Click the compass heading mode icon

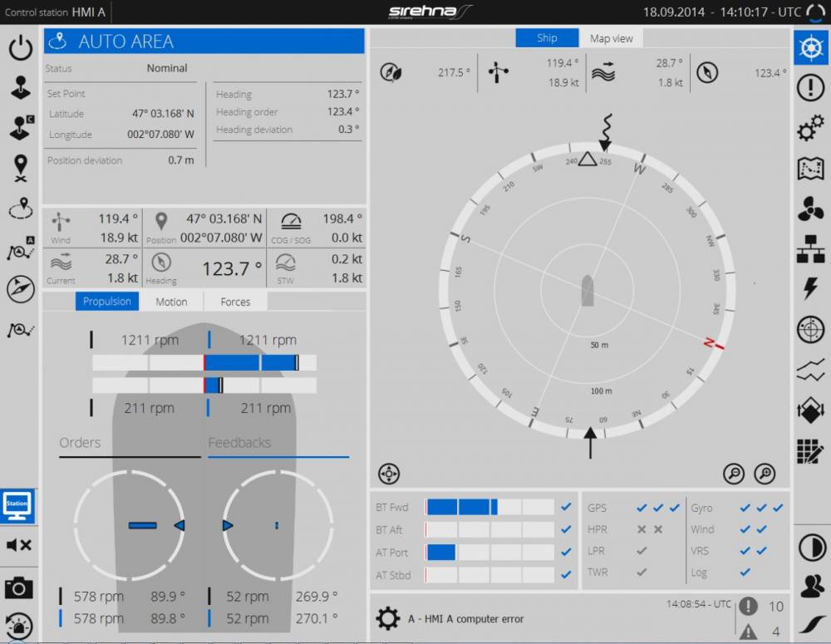[x=21, y=289]
